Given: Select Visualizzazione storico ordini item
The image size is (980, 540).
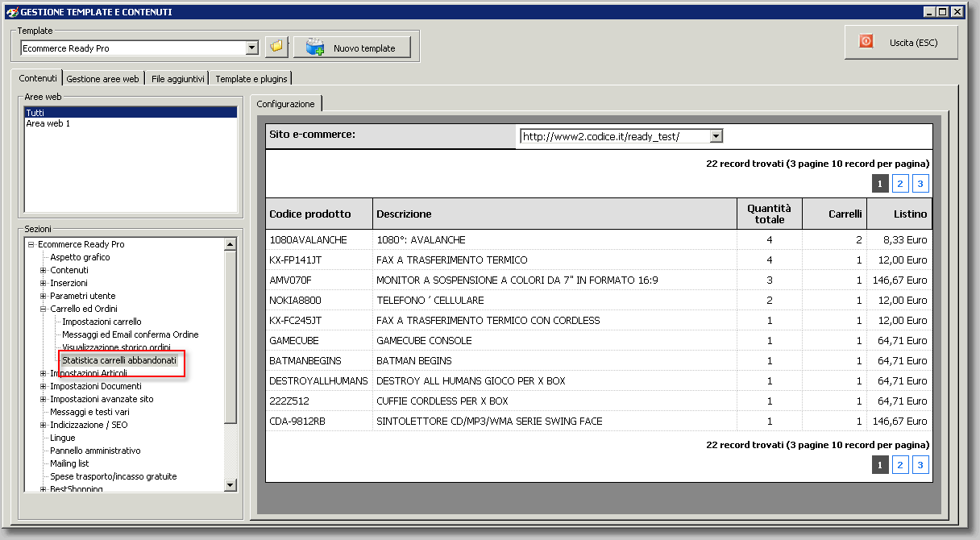Looking at the screenshot, I should pos(116,347).
